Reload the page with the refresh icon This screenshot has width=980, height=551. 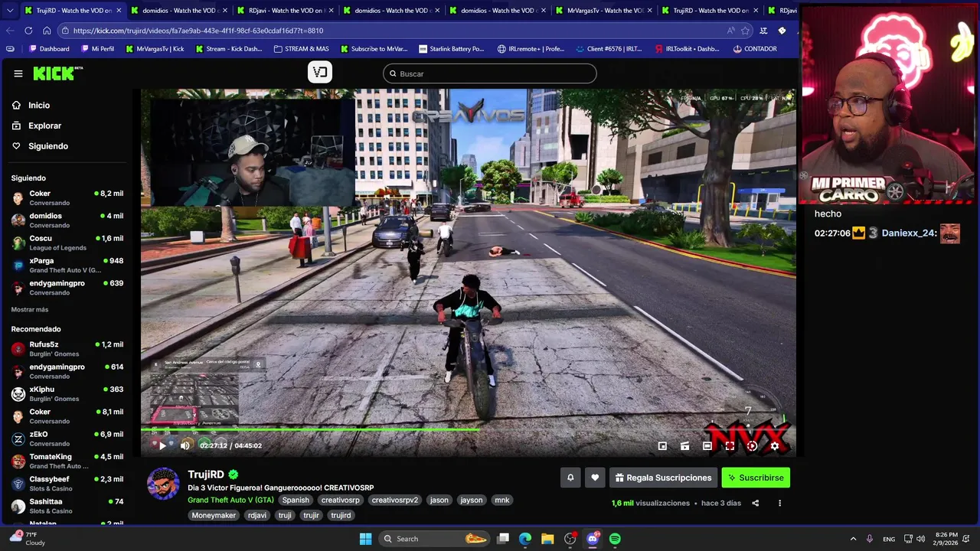coord(28,31)
